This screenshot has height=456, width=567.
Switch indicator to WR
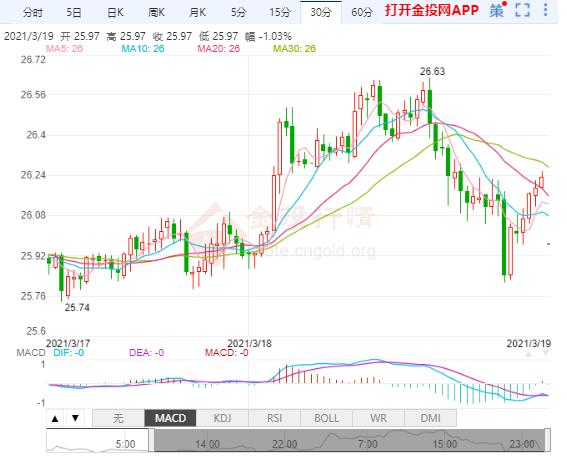tap(378, 418)
